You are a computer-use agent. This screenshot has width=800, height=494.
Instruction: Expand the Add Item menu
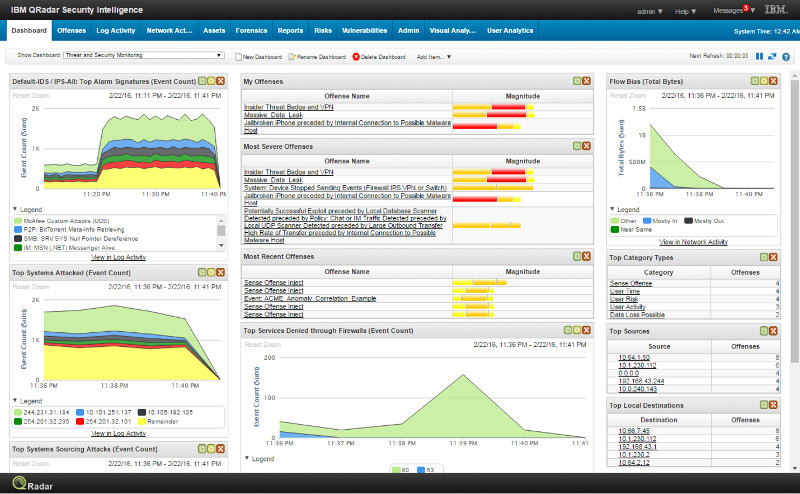(433, 57)
